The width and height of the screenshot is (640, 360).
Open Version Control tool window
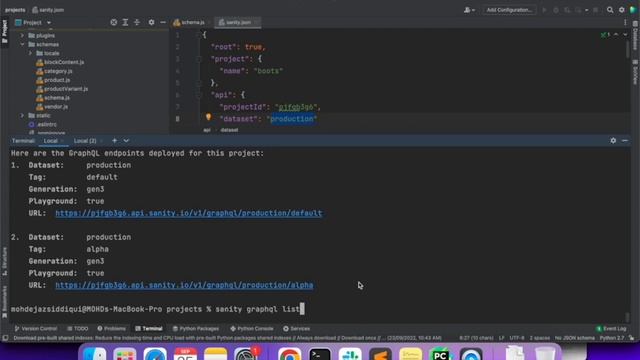pos(36,329)
